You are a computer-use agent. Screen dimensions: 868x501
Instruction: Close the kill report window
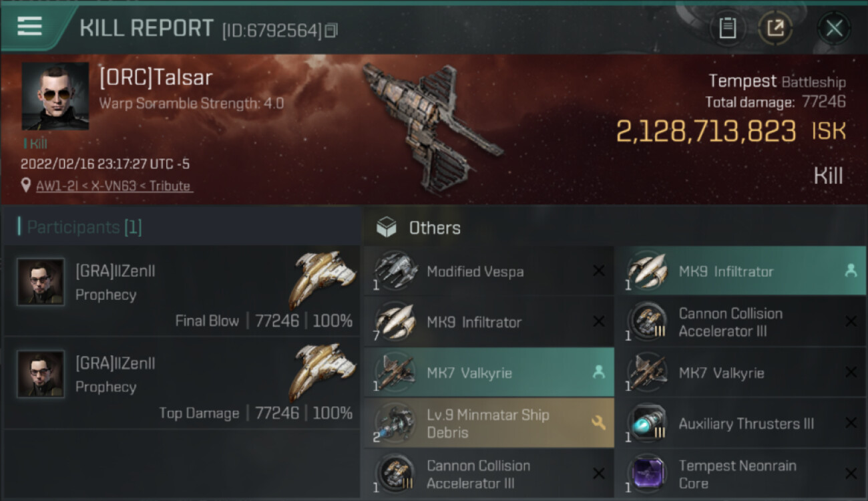[x=834, y=28]
